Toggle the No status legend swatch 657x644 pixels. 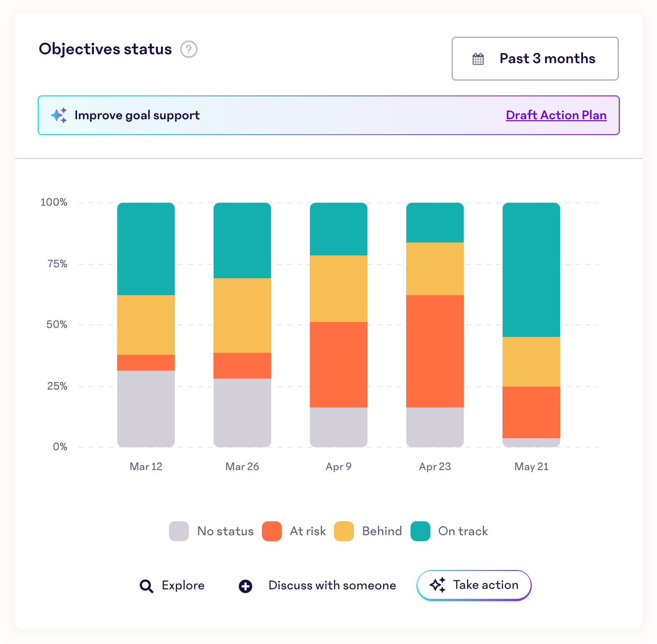179,531
